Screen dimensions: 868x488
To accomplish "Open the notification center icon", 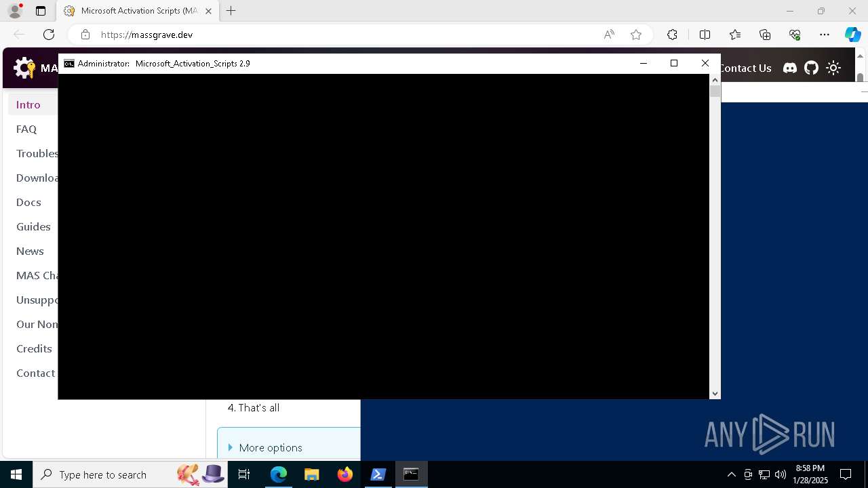I will (x=846, y=474).
